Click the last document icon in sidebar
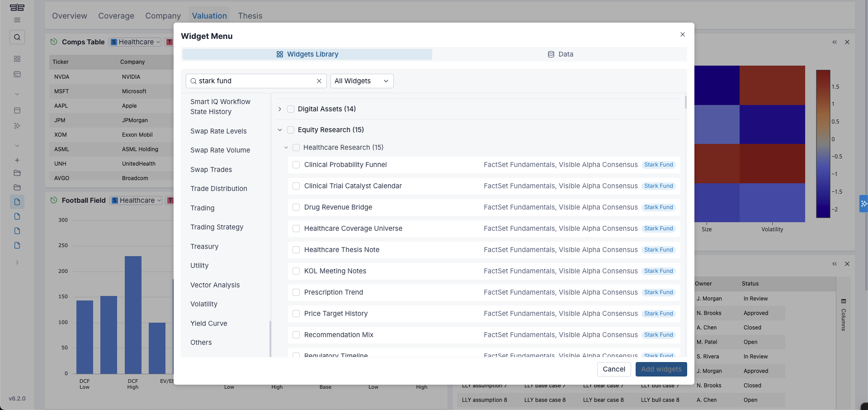 17,245
